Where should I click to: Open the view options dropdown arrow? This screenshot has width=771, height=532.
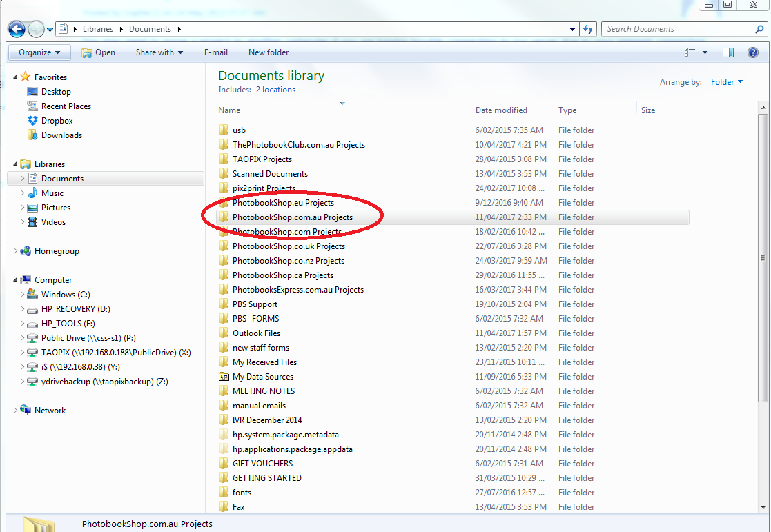[x=705, y=52]
